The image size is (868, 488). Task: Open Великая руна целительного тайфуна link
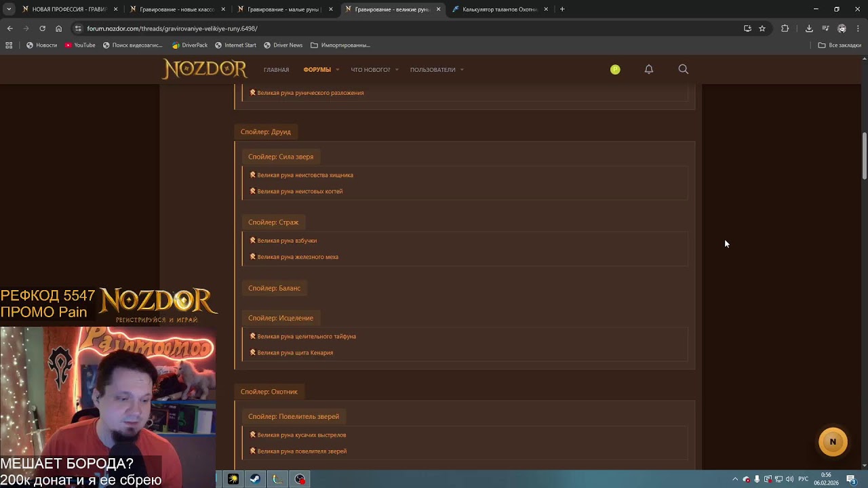307,336
